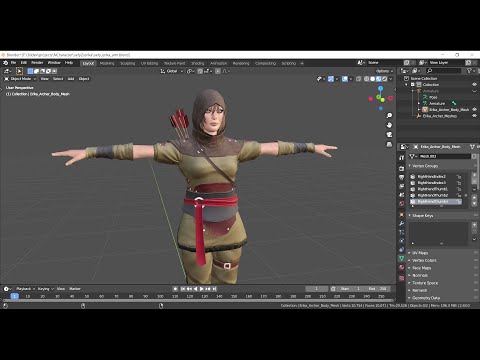This screenshot has height=360, width=480.
Task: Toggle Collection visibility eye
Action: (x=474, y=85)
